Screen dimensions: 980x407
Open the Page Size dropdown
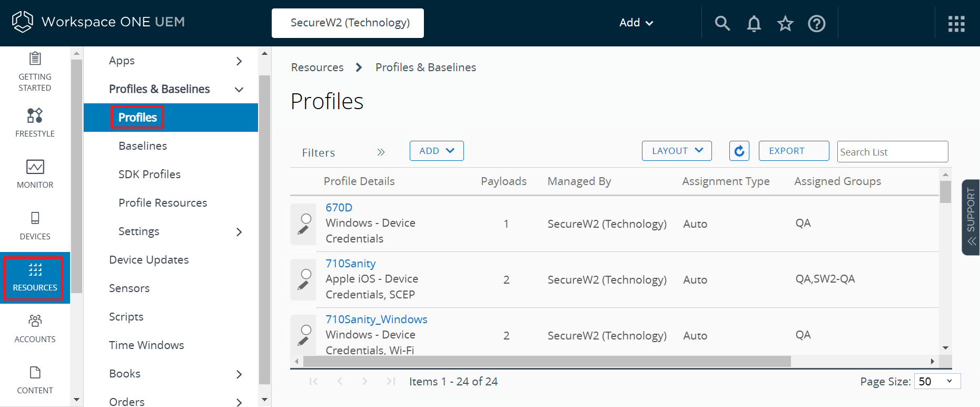(x=937, y=381)
